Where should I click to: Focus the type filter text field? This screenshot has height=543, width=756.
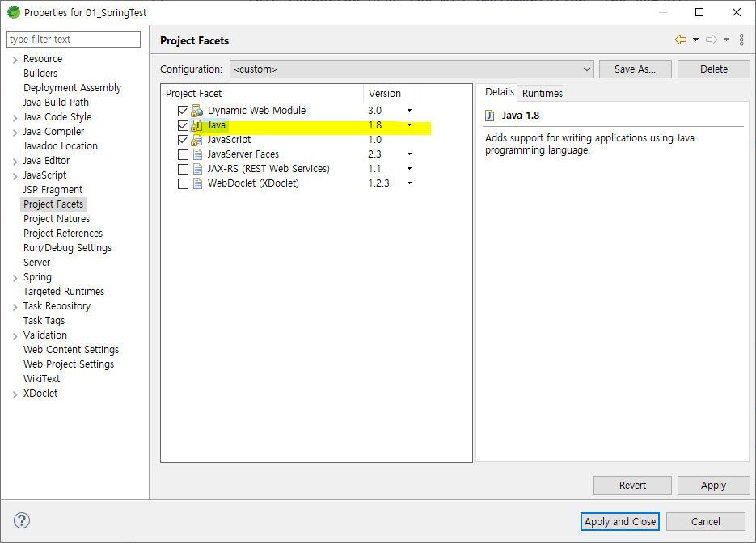(74, 40)
